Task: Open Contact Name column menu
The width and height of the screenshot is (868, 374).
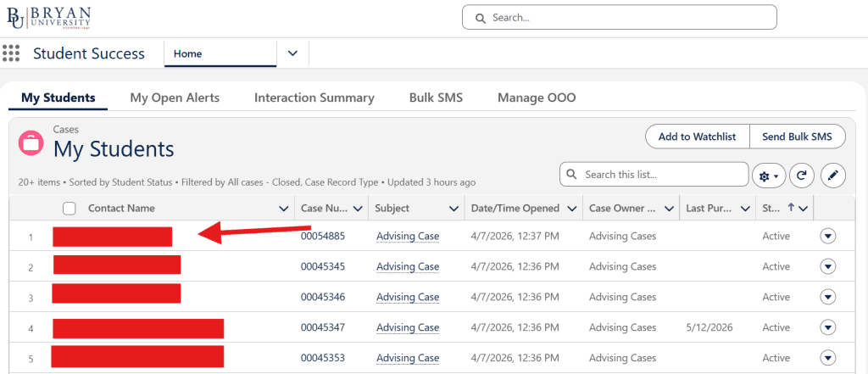Action: click(x=284, y=209)
